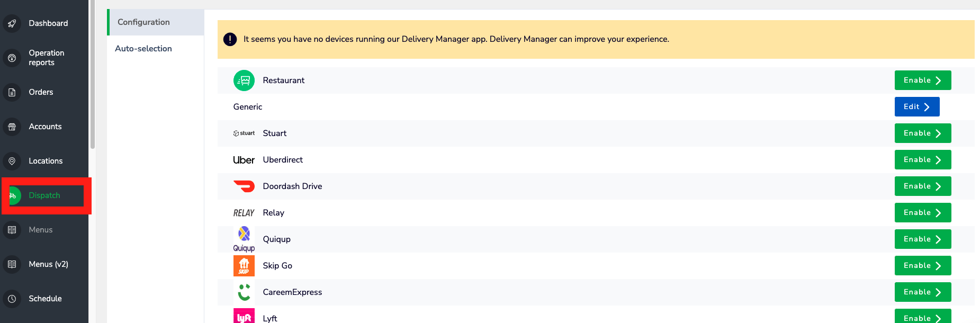This screenshot has height=323, width=980.
Task: Enable CareemExpress delivery
Action: point(923,292)
